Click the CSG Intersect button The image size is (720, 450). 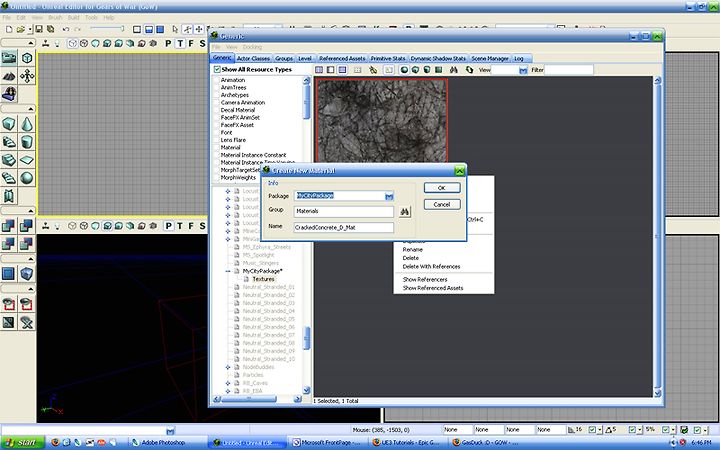[x=9, y=243]
